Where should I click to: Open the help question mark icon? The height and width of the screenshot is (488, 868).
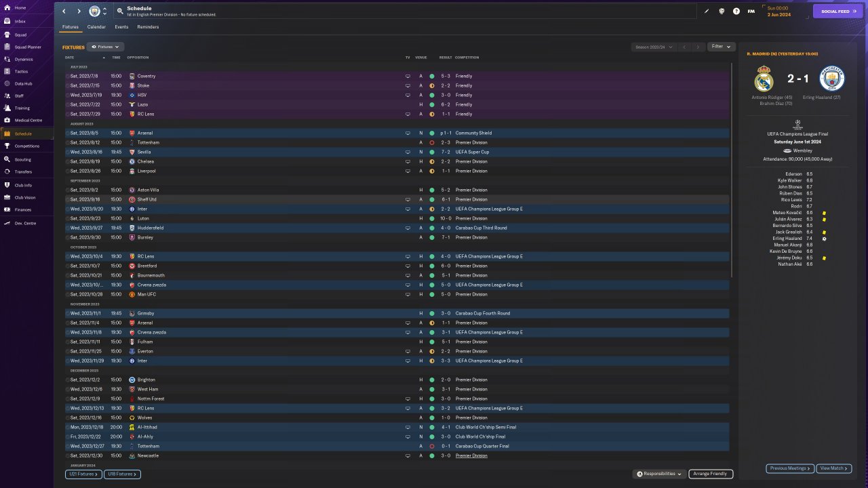tap(736, 12)
